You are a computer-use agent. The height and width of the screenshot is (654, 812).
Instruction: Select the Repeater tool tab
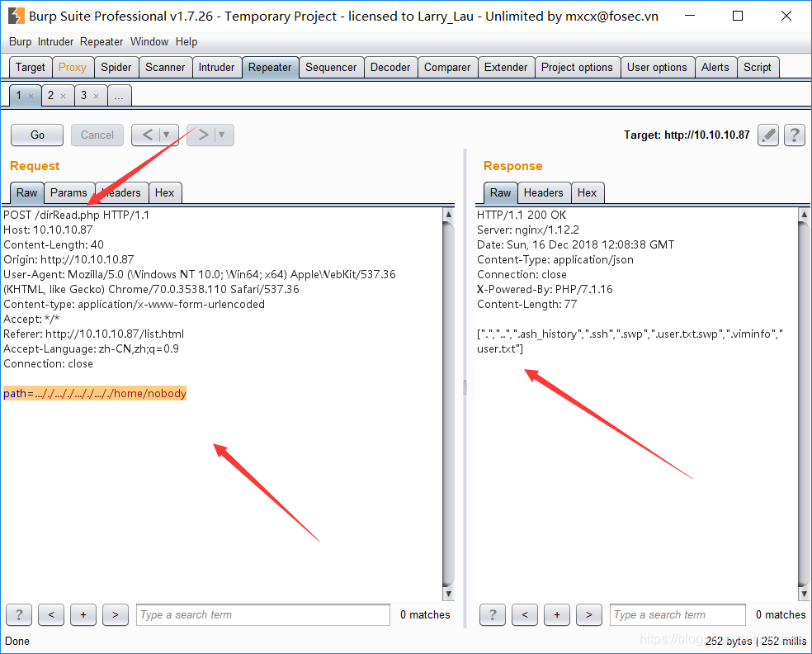(x=270, y=68)
